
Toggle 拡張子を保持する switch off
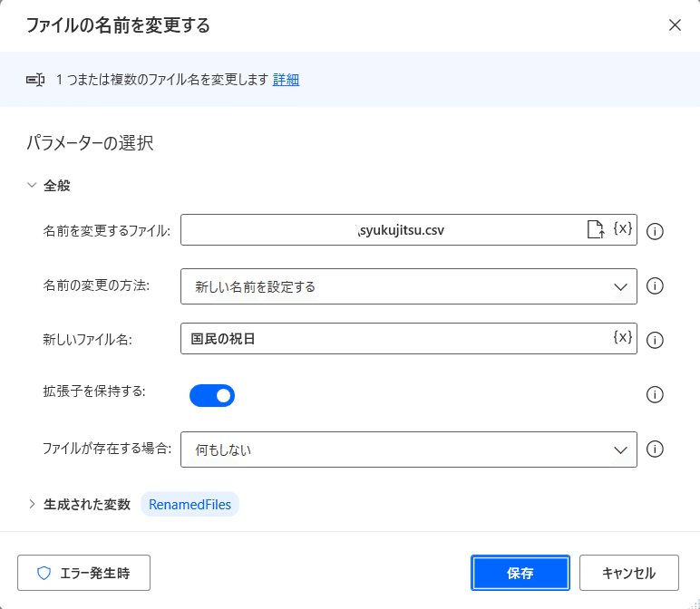click(212, 395)
